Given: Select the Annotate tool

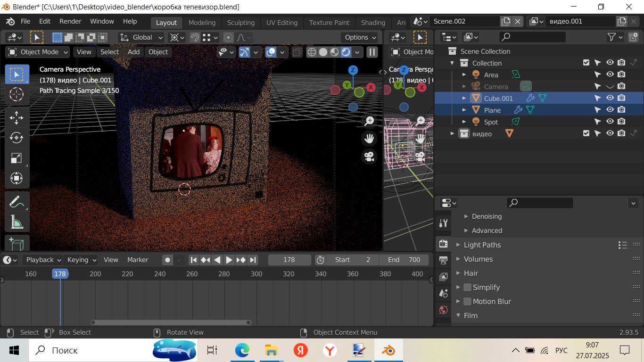Looking at the screenshot, I should pyautogui.click(x=17, y=202).
